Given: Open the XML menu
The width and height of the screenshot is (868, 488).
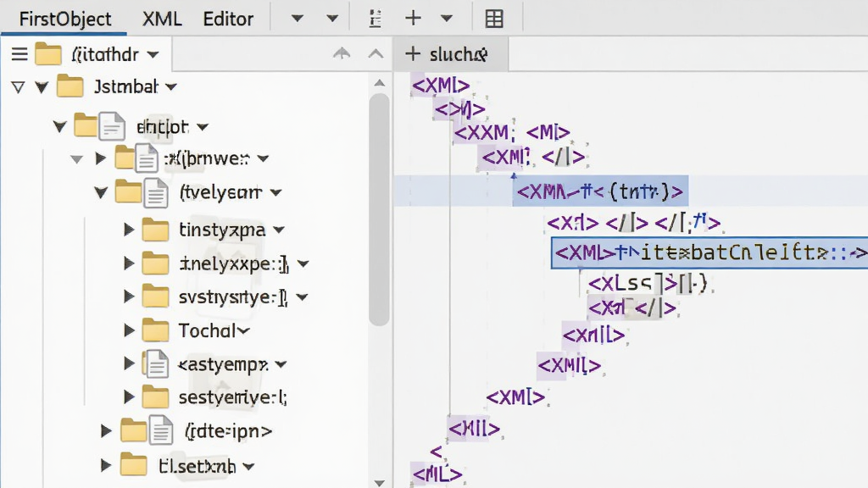Looking at the screenshot, I should point(162,19).
